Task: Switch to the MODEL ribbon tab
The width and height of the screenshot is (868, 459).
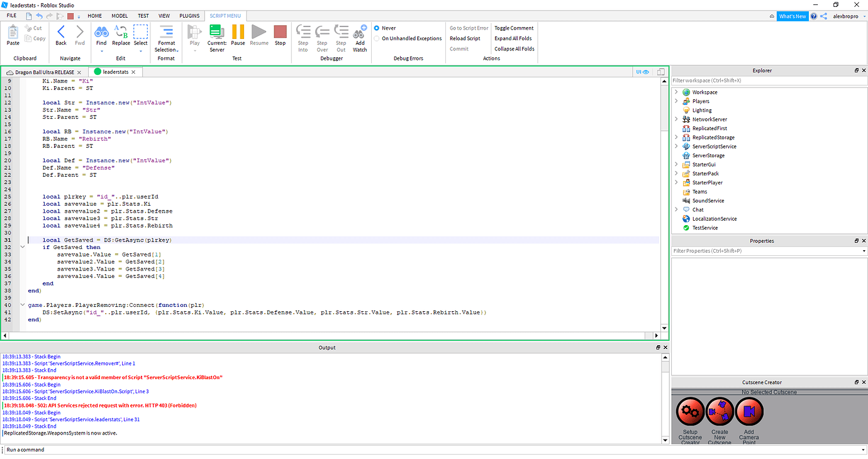Action: (x=120, y=16)
